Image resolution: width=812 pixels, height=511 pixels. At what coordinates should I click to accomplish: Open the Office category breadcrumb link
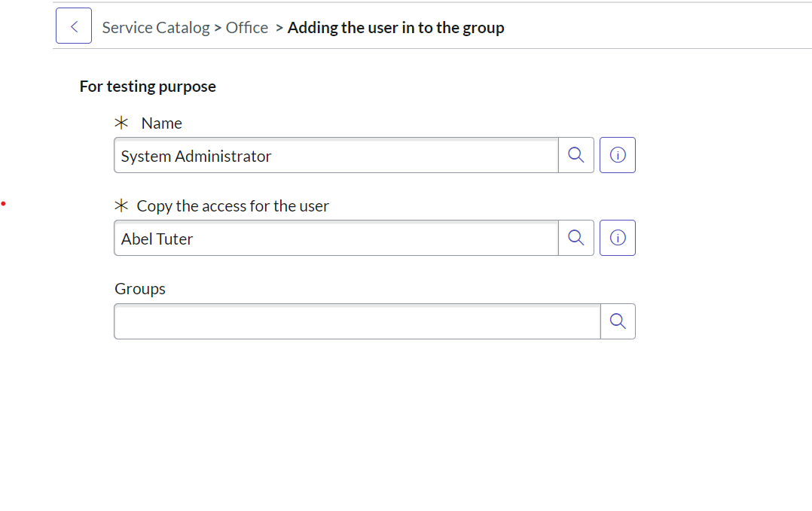[x=247, y=27]
